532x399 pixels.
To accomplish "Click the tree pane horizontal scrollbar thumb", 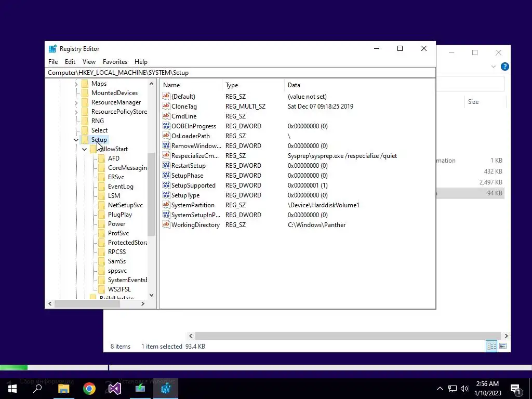I will point(87,303).
